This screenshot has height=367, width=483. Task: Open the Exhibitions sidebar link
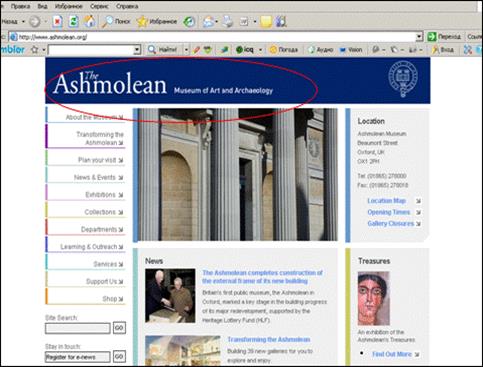tap(104, 195)
